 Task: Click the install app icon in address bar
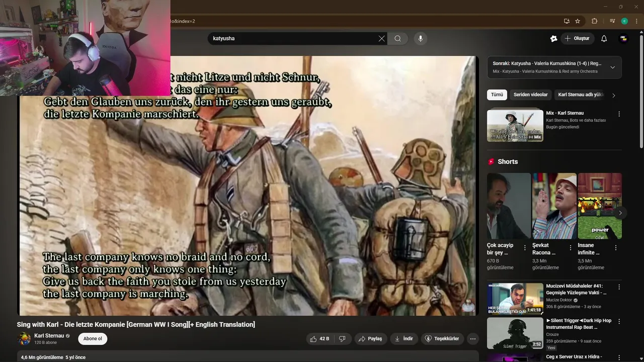tap(567, 21)
